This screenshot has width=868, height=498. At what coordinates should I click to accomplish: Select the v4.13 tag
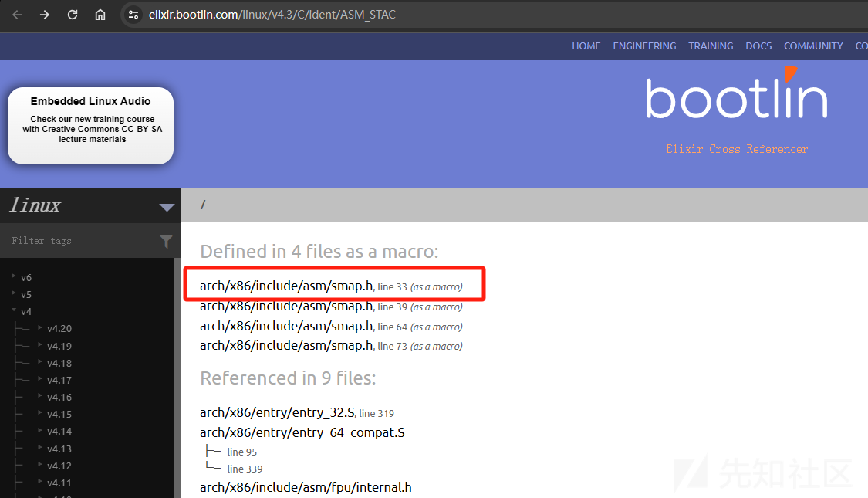tap(59, 449)
